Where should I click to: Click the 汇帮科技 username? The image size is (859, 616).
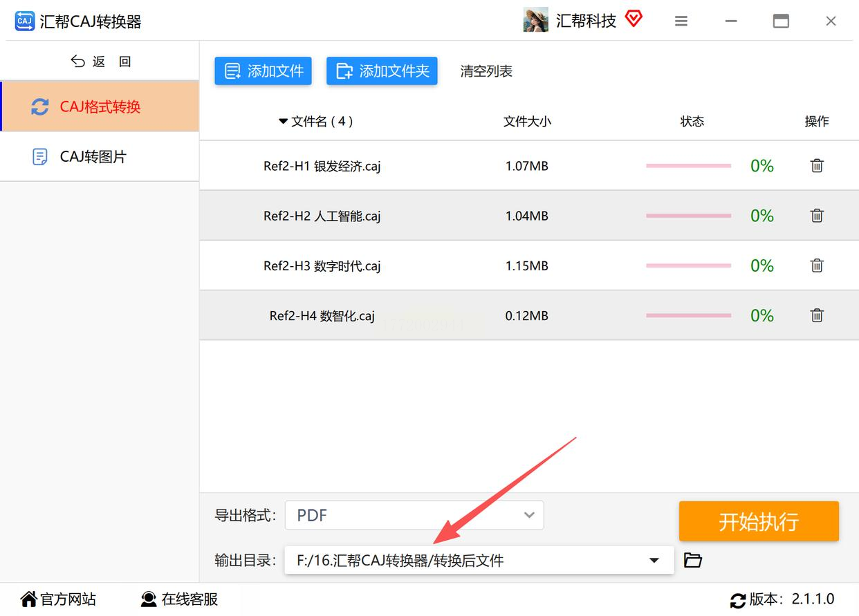pos(586,21)
